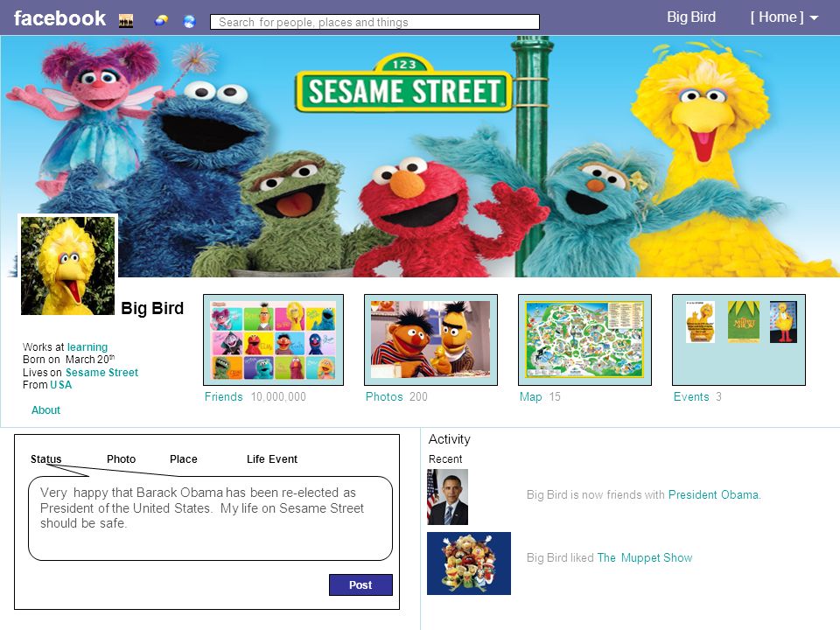
Task: Expand the Home dropdown arrow
Action: (x=814, y=18)
